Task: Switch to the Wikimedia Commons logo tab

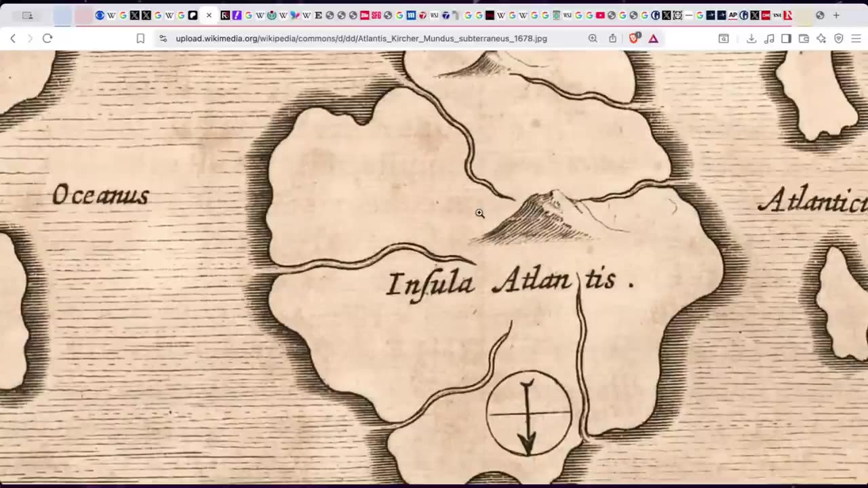Action: click(x=271, y=15)
